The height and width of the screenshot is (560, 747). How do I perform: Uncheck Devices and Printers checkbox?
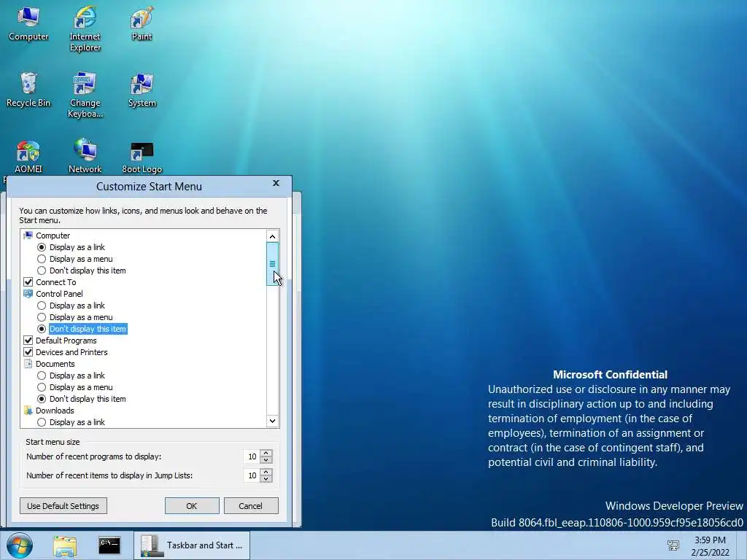(28, 352)
